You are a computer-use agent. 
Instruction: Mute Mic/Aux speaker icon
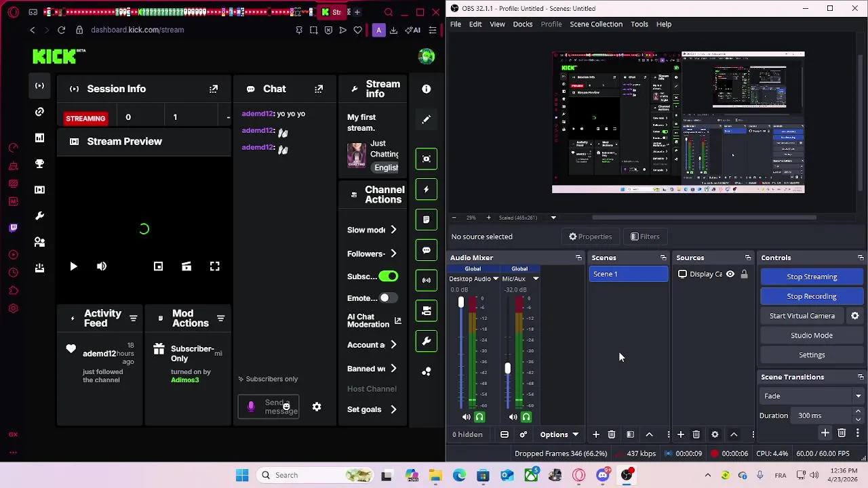click(513, 418)
